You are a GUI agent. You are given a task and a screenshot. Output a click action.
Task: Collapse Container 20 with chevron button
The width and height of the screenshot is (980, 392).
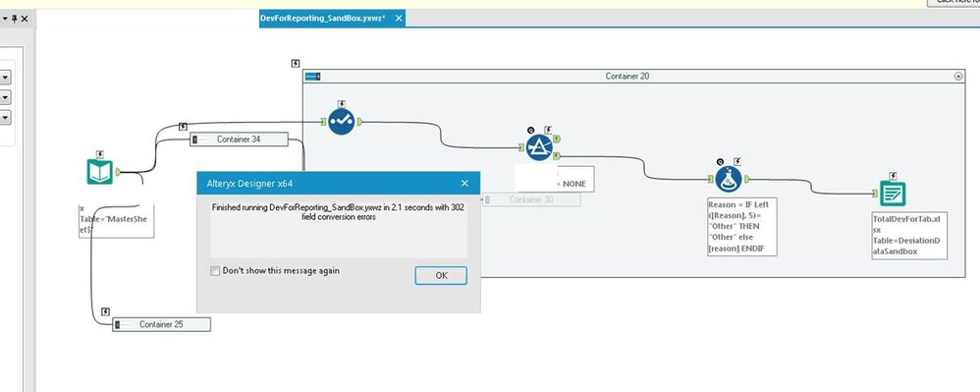pos(958,77)
